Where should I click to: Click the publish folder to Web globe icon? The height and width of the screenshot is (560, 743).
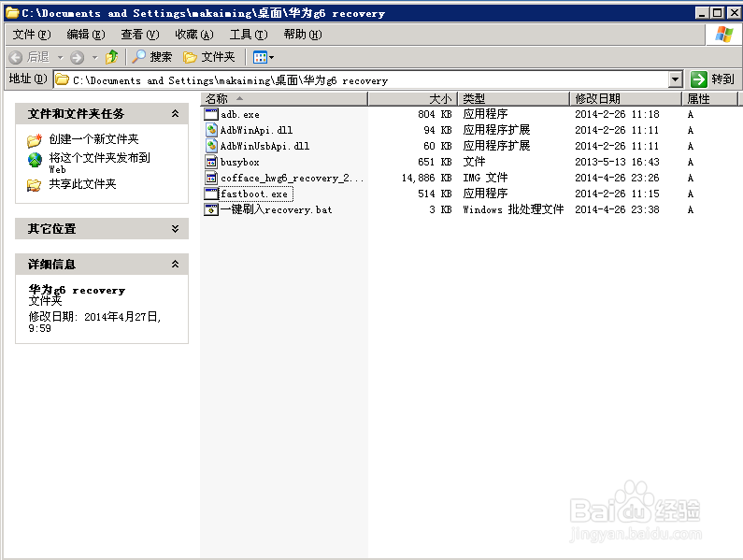pos(35,160)
